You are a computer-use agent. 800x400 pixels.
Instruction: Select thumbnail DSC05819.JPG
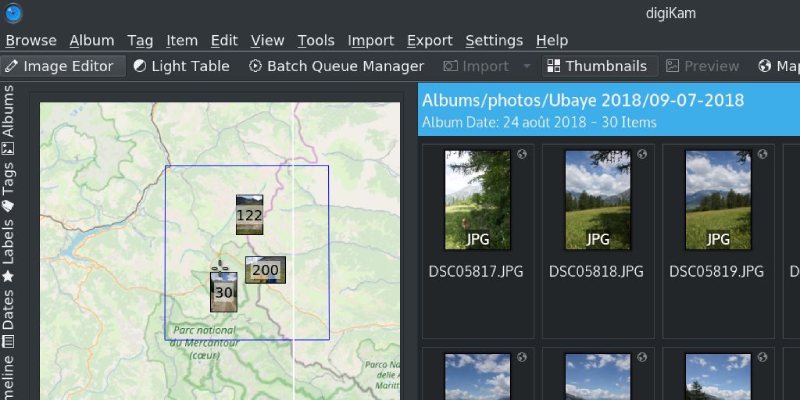tap(718, 200)
